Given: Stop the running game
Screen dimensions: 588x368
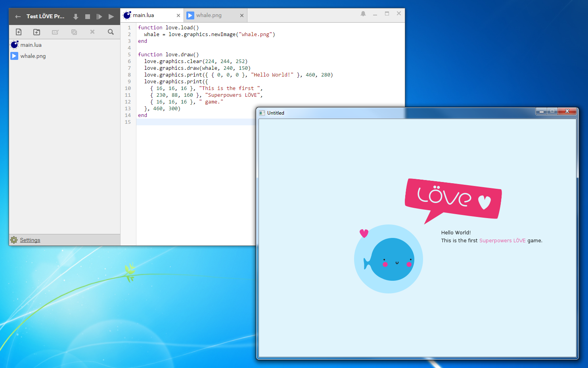Looking at the screenshot, I should (88, 17).
